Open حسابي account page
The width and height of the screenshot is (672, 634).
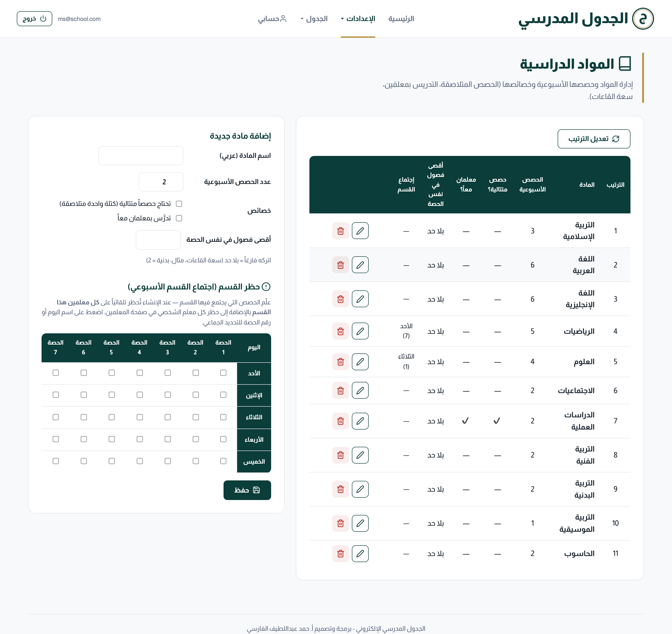(272, 19)
